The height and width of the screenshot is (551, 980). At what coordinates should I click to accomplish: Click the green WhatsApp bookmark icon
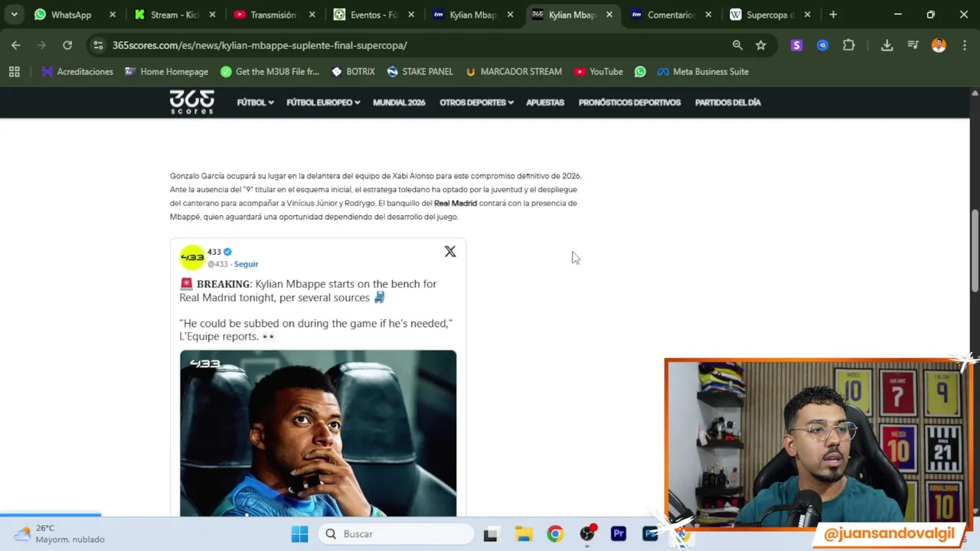tap(640, 71)
